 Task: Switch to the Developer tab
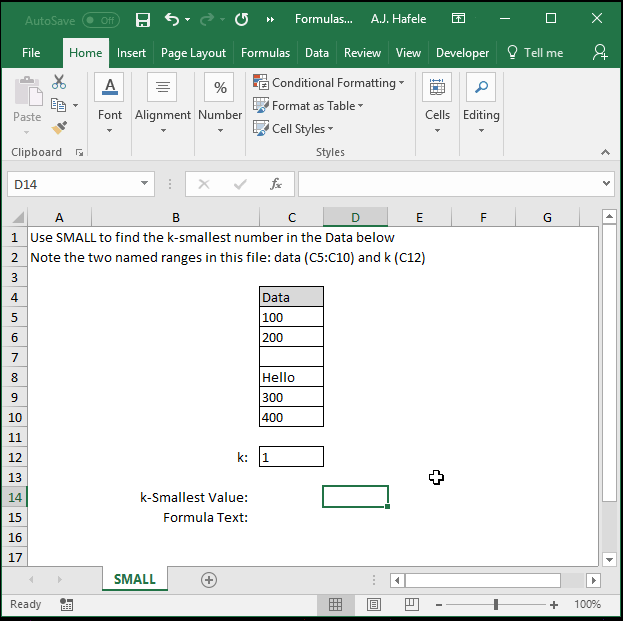[x=462, y=53]
